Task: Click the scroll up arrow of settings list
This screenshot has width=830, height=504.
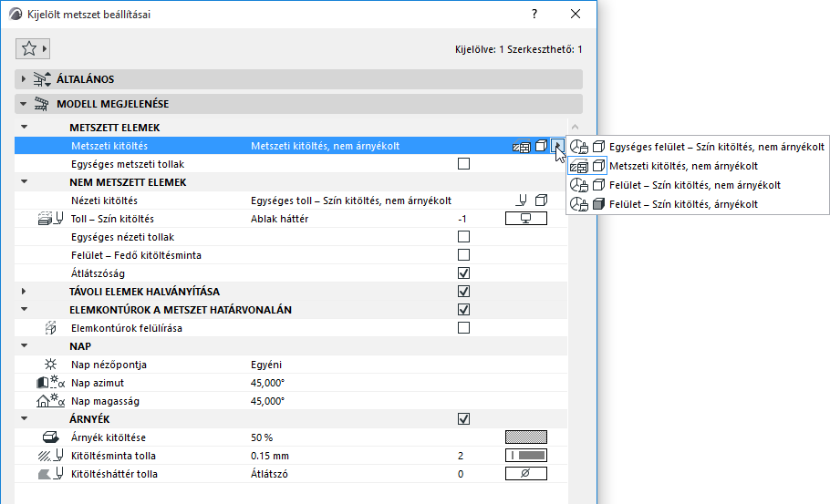Action: [x=575, y=127]
